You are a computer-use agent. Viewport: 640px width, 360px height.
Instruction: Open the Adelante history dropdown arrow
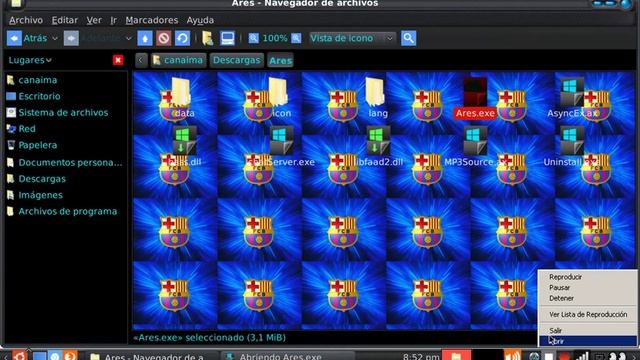click(x=128, y=38)
